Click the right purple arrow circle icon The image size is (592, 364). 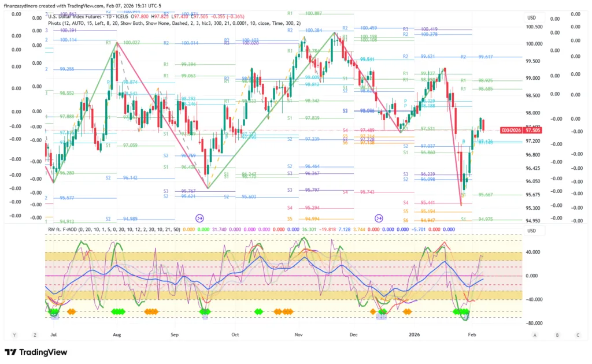[x=379, y=218]
